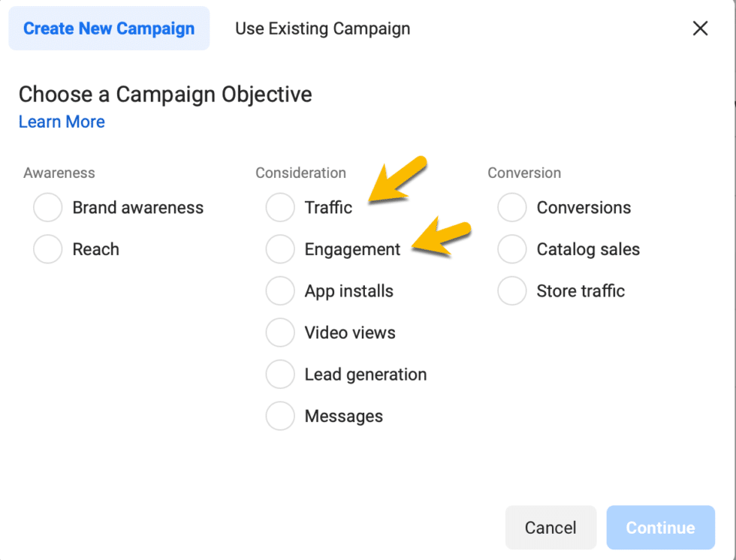736x560 pixels.
Task: Select the Messages objective
Action: click(280, 416)
